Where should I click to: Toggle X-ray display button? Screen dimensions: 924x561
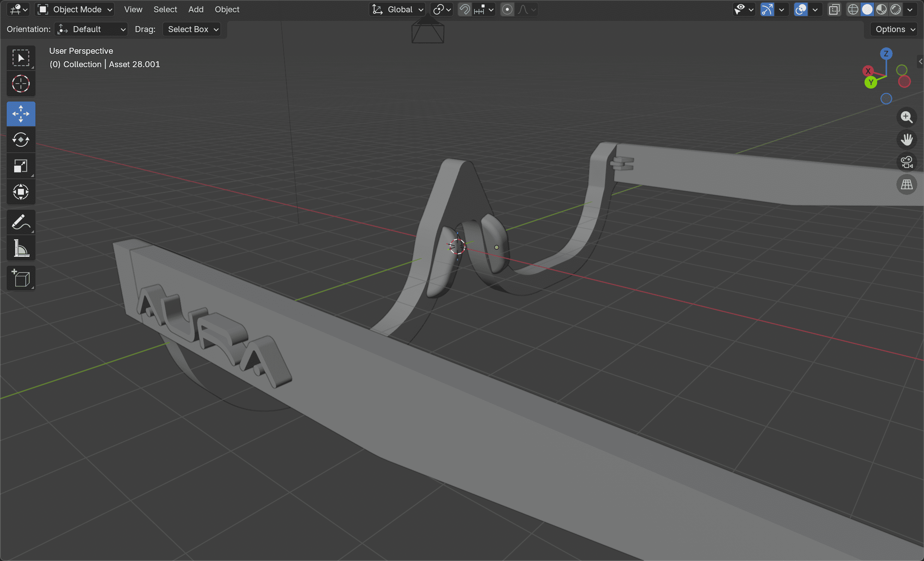(834, 9)
